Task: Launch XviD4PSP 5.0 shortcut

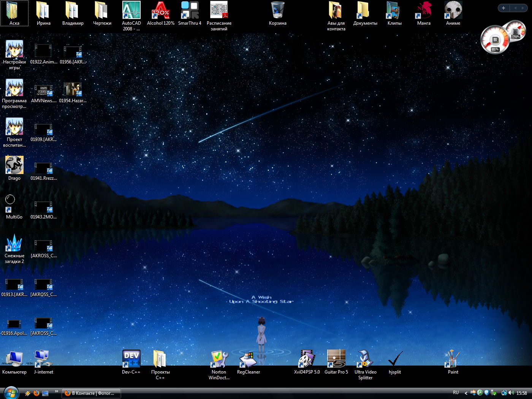Action: tap(307, 362)
